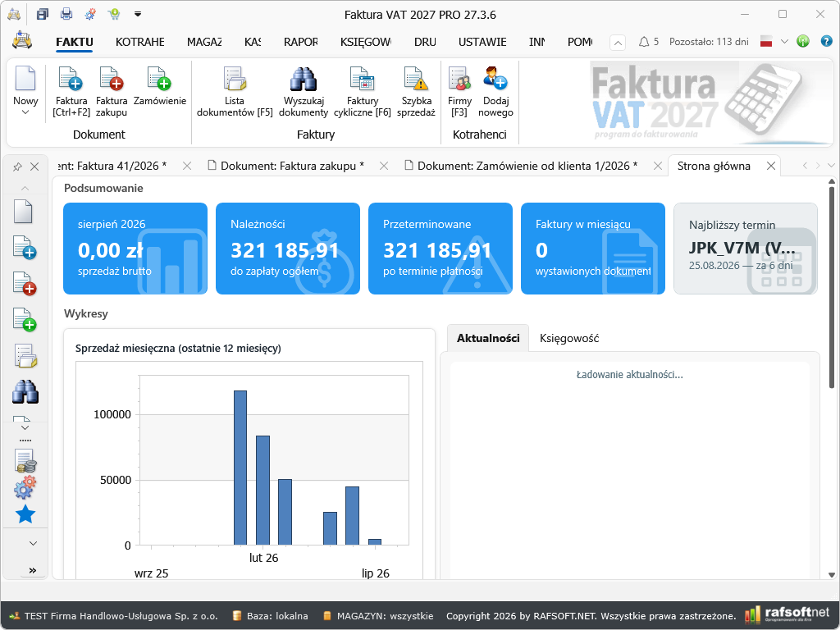
Task: Click the shopping cart quick access icon
Action: (x=114, y=15)
